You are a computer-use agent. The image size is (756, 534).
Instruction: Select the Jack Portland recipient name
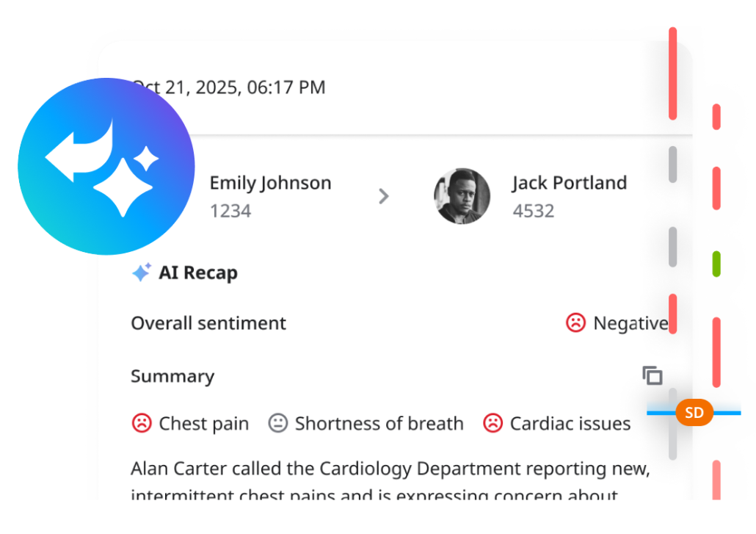[x=570, y=183]
